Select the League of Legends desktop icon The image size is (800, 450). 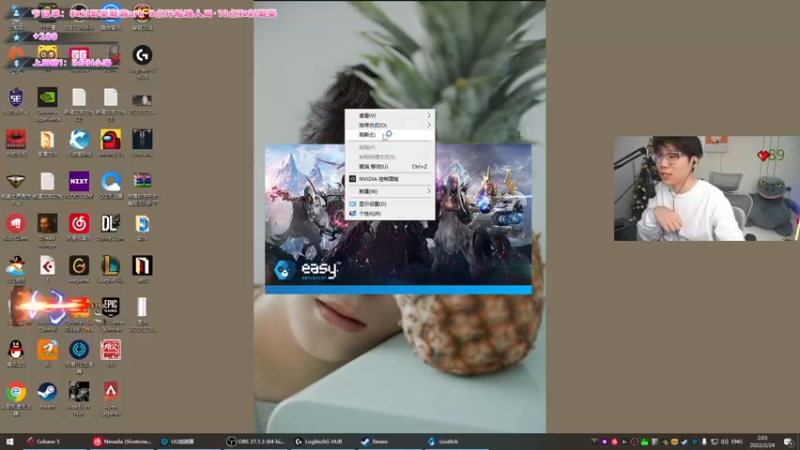(x=111, y=269)
